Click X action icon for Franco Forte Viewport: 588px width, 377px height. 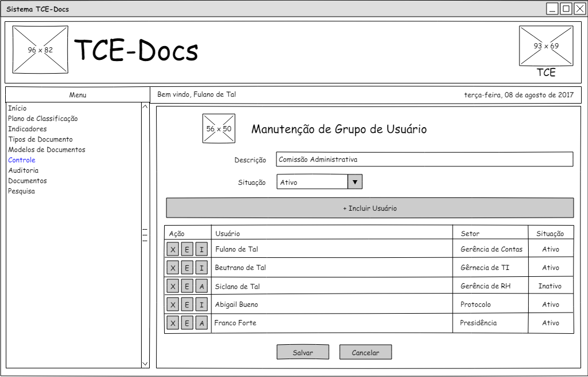(x=173, y=323)
